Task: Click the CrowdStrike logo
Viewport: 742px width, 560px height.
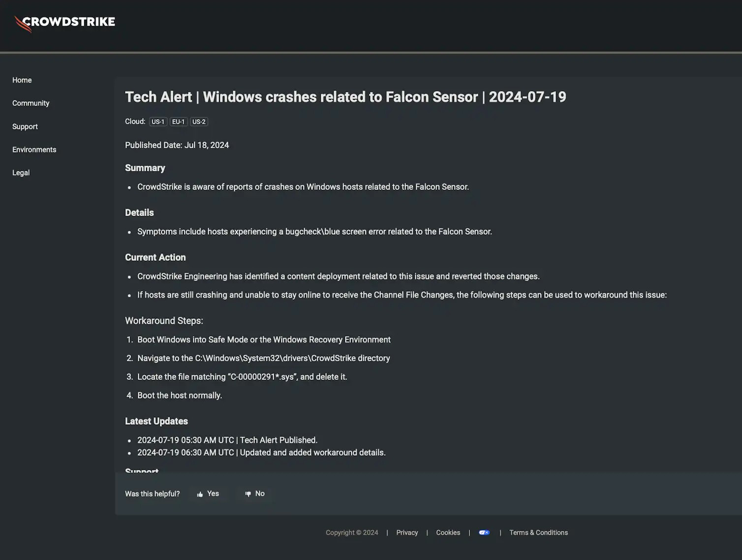Action: point(64,23)
